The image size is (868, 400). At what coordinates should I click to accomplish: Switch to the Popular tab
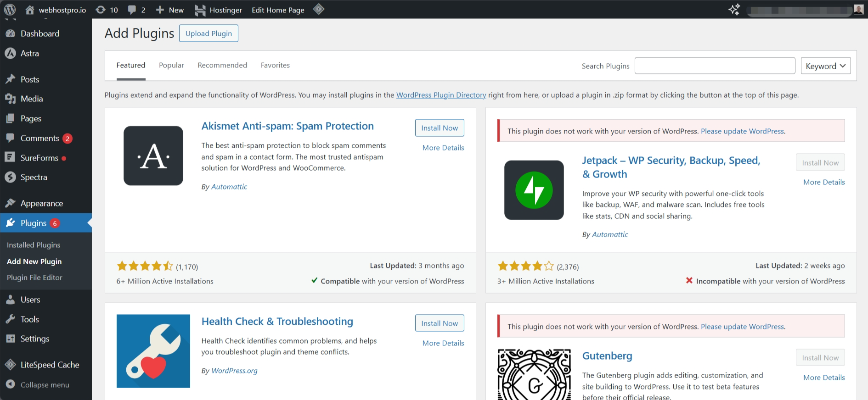[171, 66]
